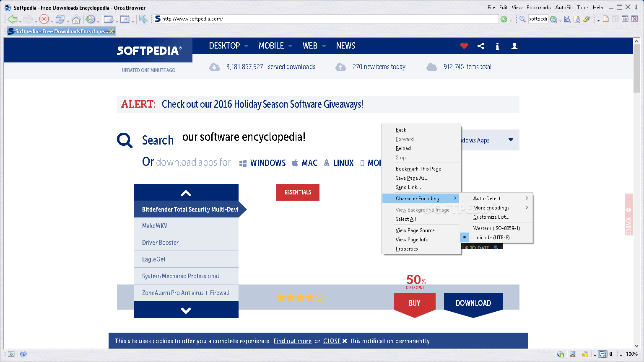Viewport: 644px width, 362px height.
Task: Click the close all tabs grid icon
Action: pyautogui.click(x=625, y=19)
